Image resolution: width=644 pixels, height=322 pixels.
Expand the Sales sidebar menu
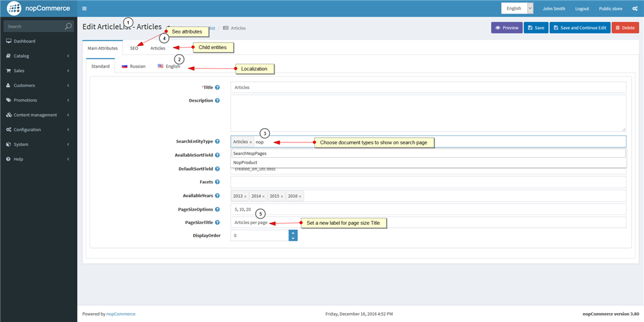(39, 71)
